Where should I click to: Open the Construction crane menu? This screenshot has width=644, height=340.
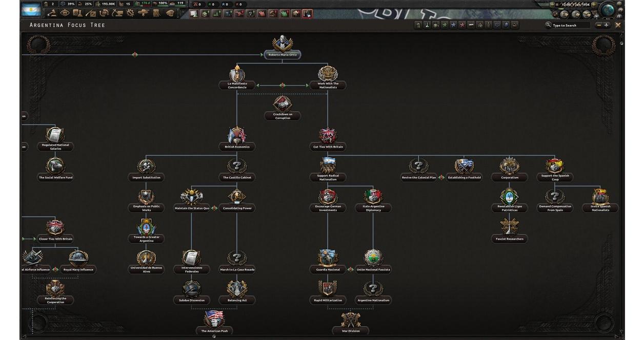click(117, 13)
